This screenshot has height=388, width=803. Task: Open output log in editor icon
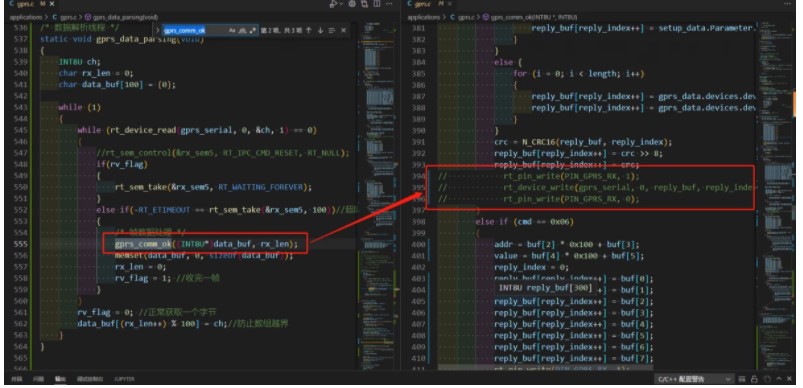tap(766, 379)
